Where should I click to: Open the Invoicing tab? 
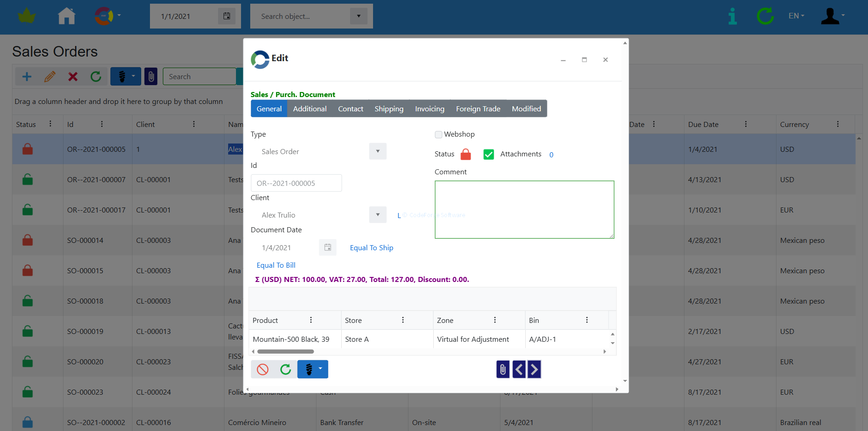(x=430, y=109)
